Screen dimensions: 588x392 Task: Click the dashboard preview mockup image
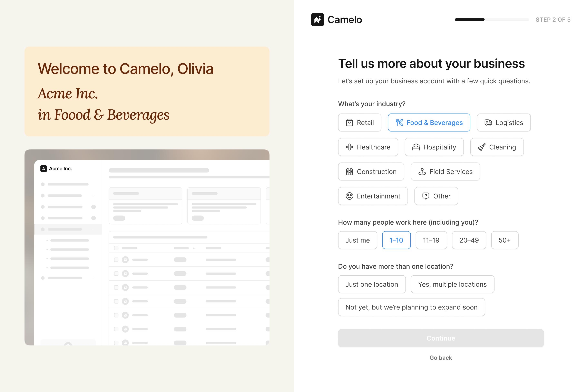tap(147, 247)
